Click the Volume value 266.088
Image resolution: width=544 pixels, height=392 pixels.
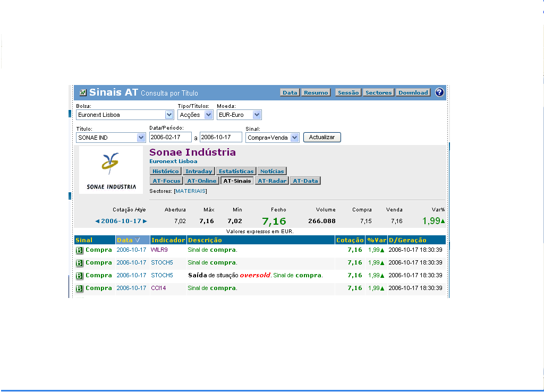322,221
